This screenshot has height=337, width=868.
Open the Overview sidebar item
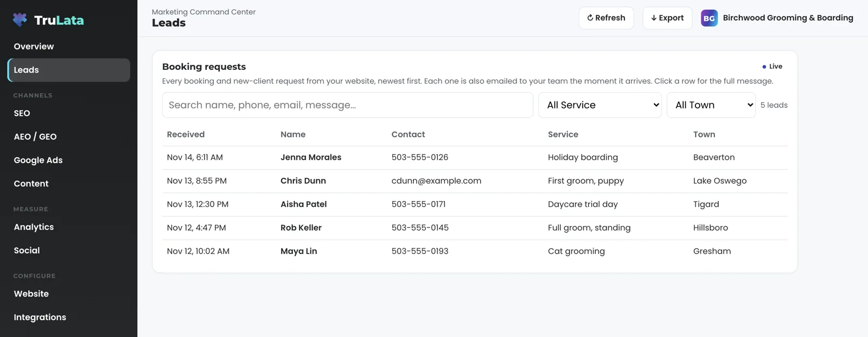tap(68, 47)
